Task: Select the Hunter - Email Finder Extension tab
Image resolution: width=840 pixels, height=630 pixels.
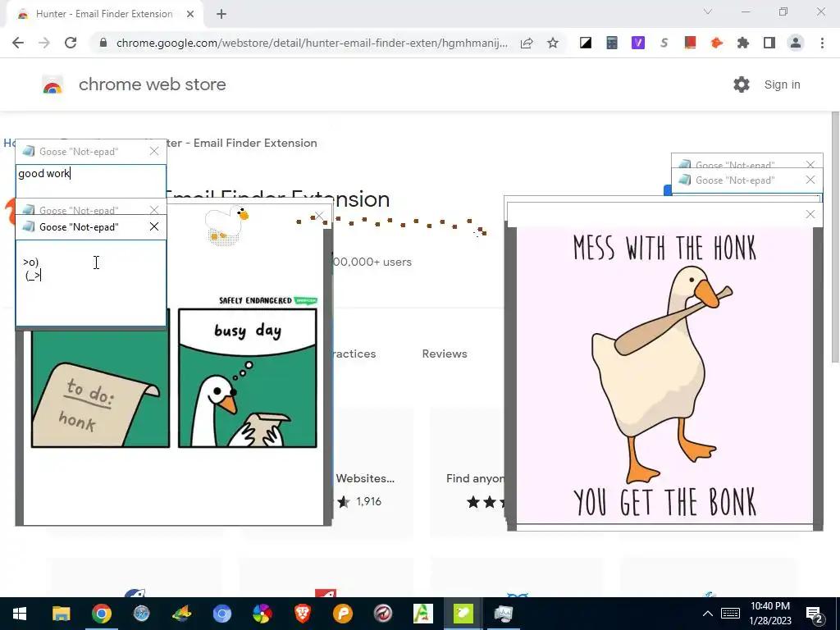Action: pos(104,14)
